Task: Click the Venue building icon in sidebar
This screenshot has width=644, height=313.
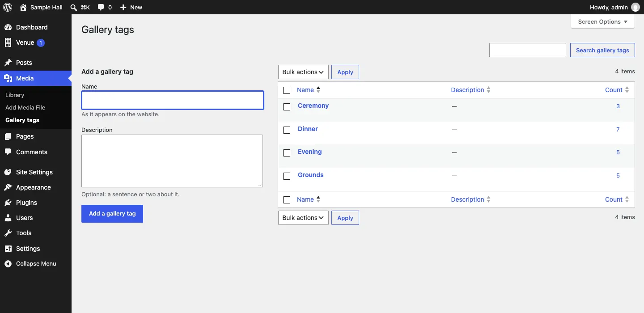Action: tap(8, 42)
